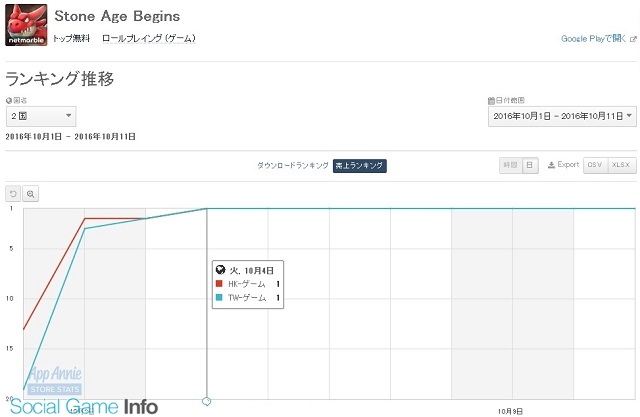Open the 2国 country dropdown
Image resolution: width=640 pixels, height=417 pixels.
coord(41,116)
